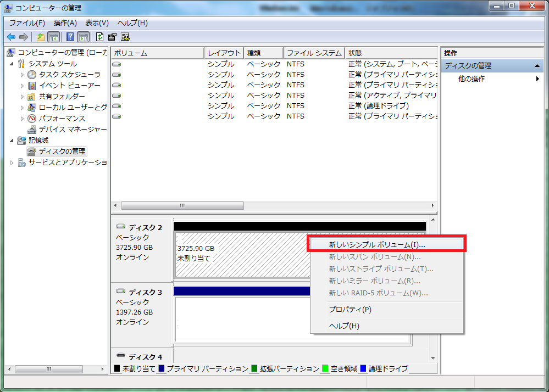Refresh the disk list with green arrows icon

pos(100,37)
